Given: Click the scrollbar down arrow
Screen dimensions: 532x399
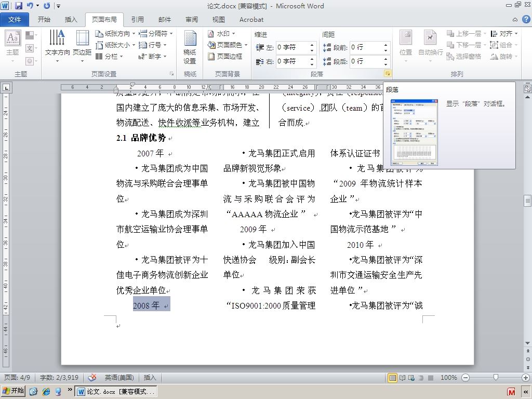Looking at the screenshot, I should (528, 343).
